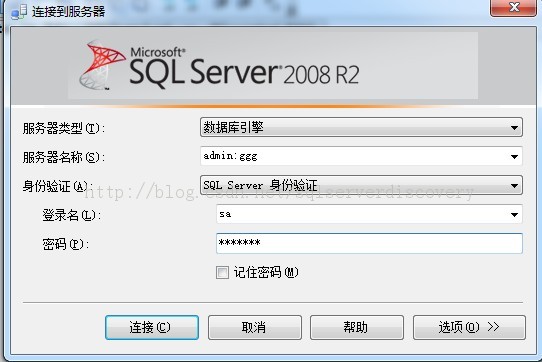Click the dialog title bar server icon
Viewport: 542px width, 362px height.
(19, 12)
